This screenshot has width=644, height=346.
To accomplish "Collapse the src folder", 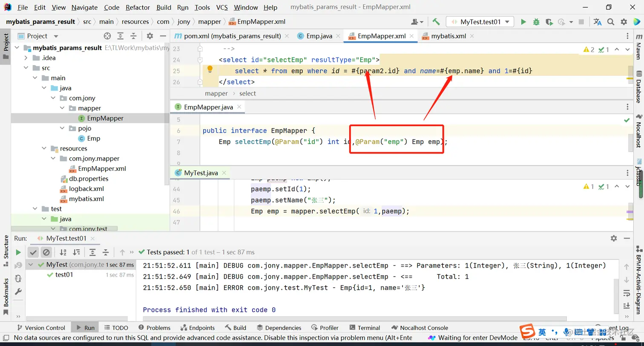I will pos(26,68).
